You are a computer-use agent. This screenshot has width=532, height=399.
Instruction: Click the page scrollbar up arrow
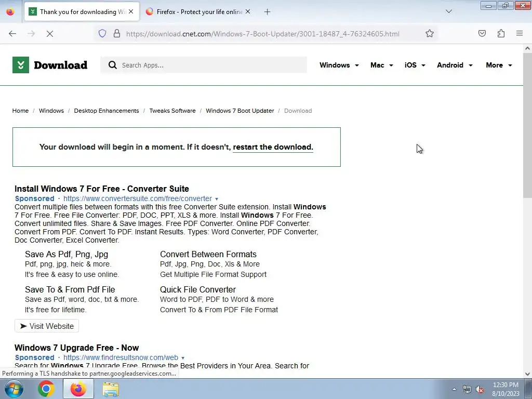coord(527,48)
